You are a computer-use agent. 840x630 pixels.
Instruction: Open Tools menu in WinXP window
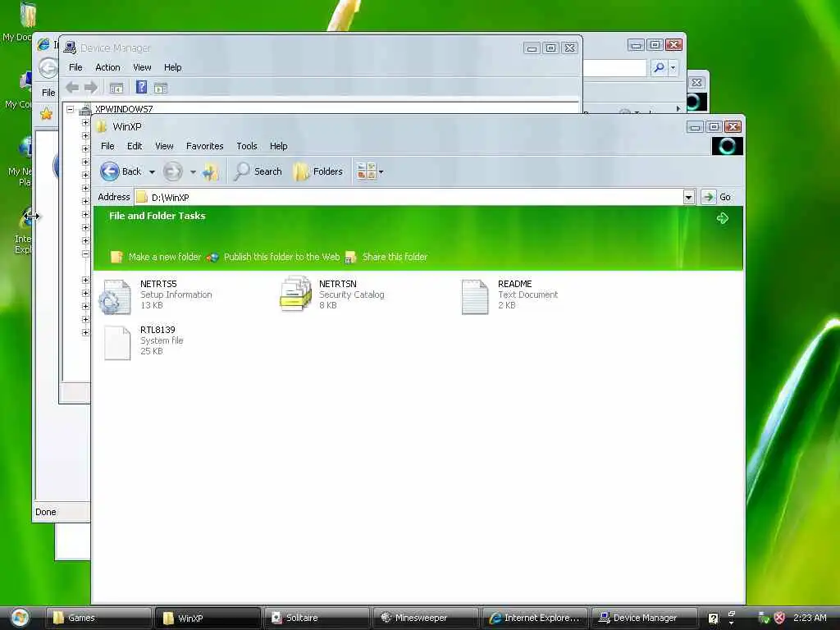click(x=247, y=146)
